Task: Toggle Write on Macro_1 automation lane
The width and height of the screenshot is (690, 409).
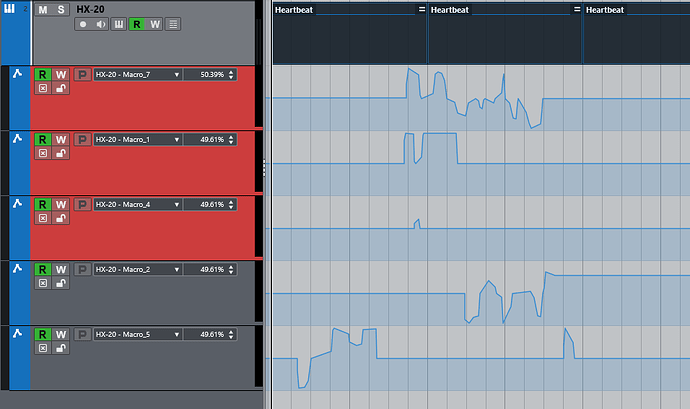Action: [61, 140]
